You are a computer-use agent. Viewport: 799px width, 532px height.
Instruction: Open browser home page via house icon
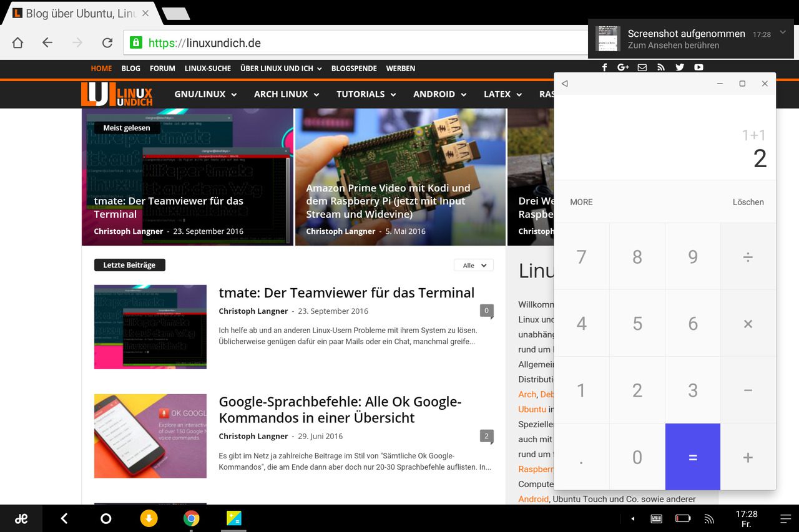(x=17, y=42)
